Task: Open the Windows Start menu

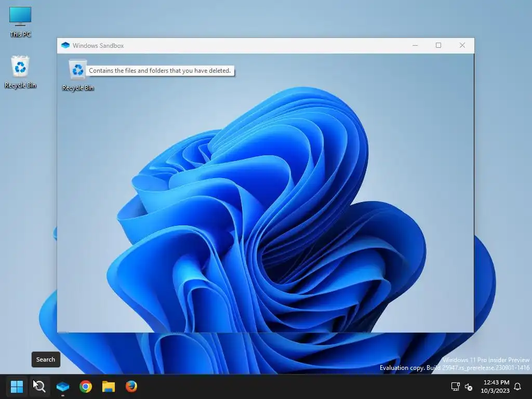Action: tap(17, 387)
